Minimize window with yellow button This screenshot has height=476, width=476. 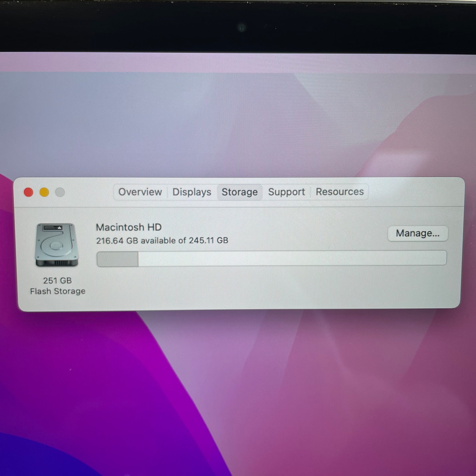[x=44, y=192]
